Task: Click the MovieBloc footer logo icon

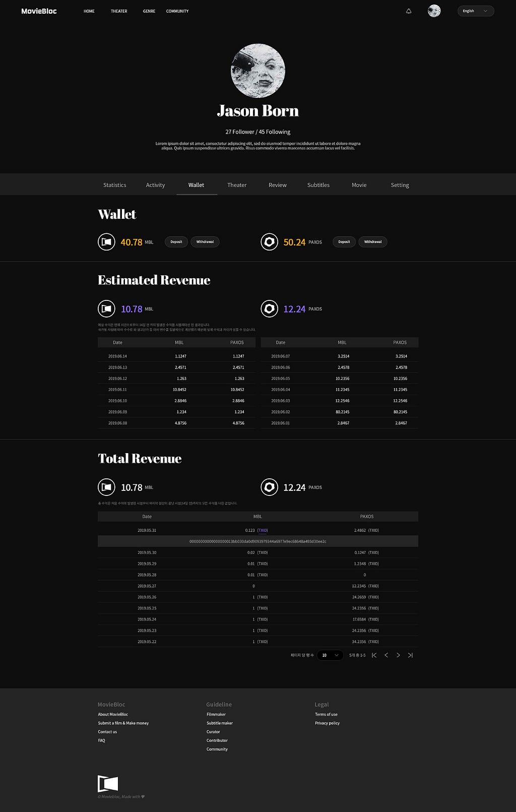Action: tap(108, 784)
